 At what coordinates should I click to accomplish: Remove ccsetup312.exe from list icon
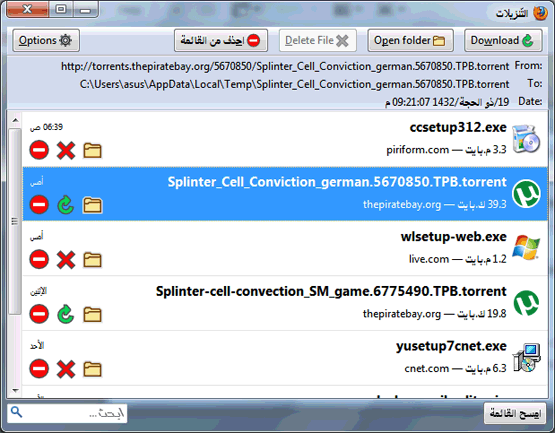39,150
